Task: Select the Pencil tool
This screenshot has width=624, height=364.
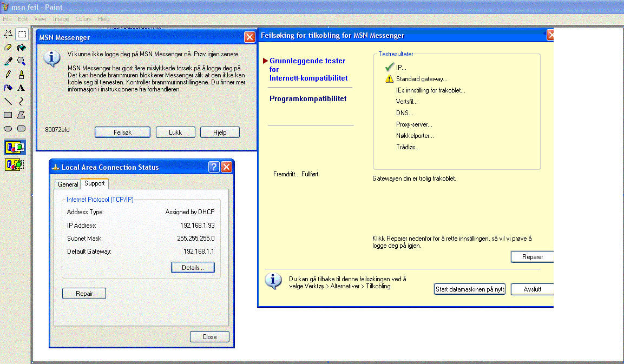Action: 8,75
